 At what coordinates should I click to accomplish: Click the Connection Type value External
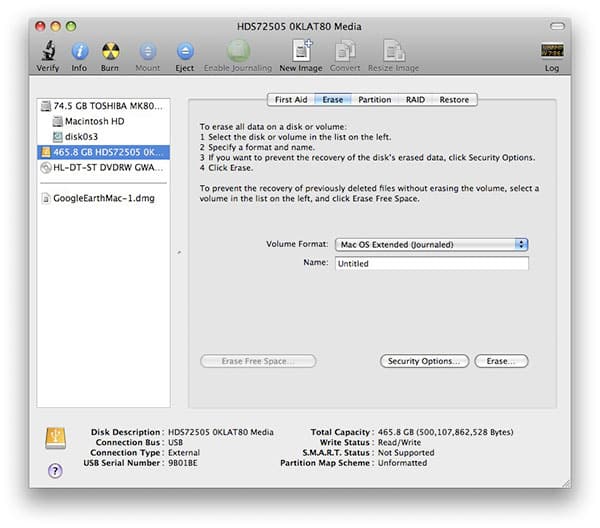click(184, 453)
